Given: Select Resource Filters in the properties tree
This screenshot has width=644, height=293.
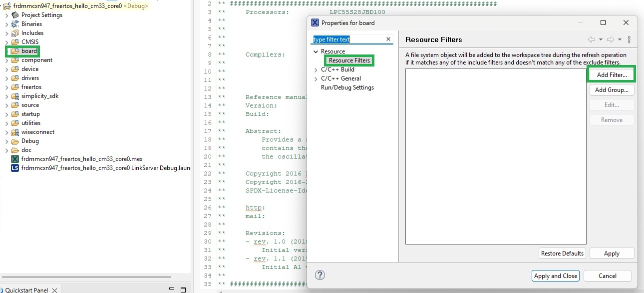Looking at the screenshot, I should pyautogui.click(x=349, y=60).
